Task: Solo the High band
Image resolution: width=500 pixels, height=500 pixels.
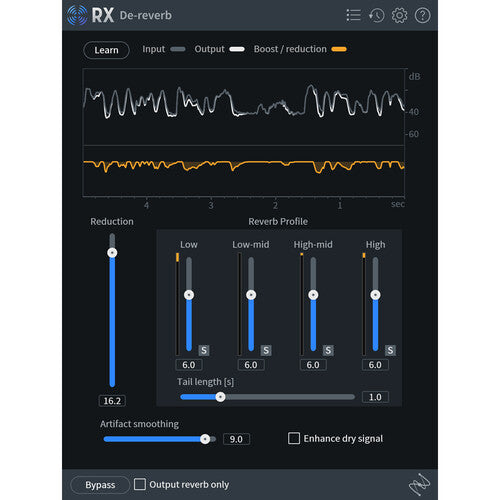Action: pyautogui.click(x=390, y=350)
